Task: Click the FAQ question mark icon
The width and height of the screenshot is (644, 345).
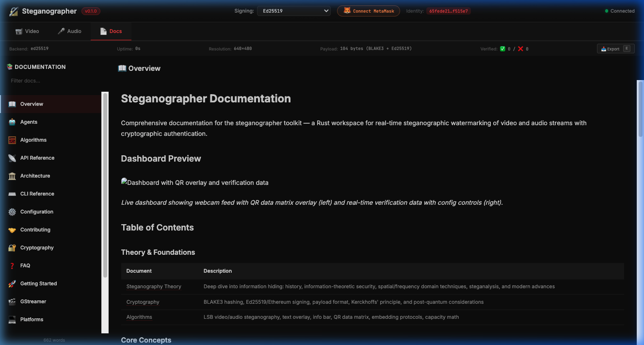Action: click(12, 266)
